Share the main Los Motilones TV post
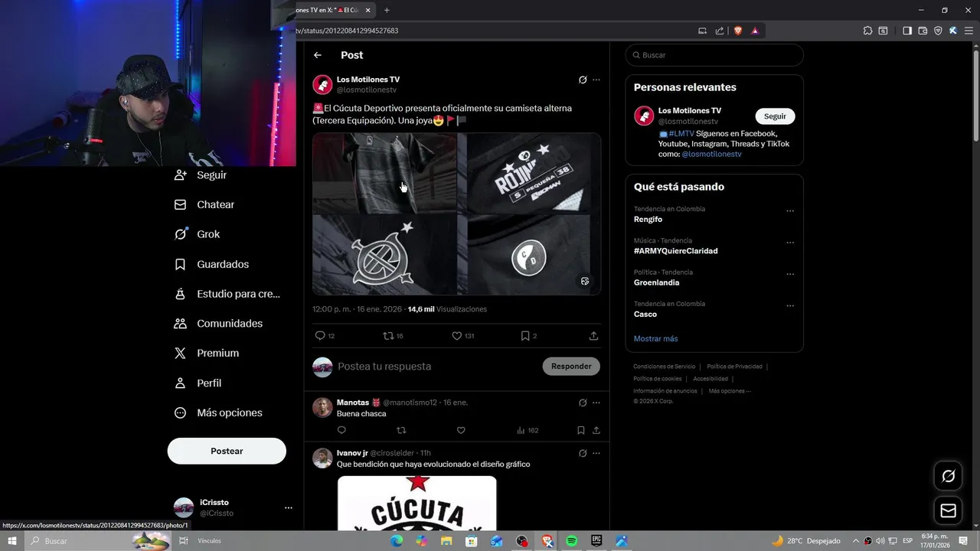This screenshot has height=551, width=980. click(x=593, y=336)
